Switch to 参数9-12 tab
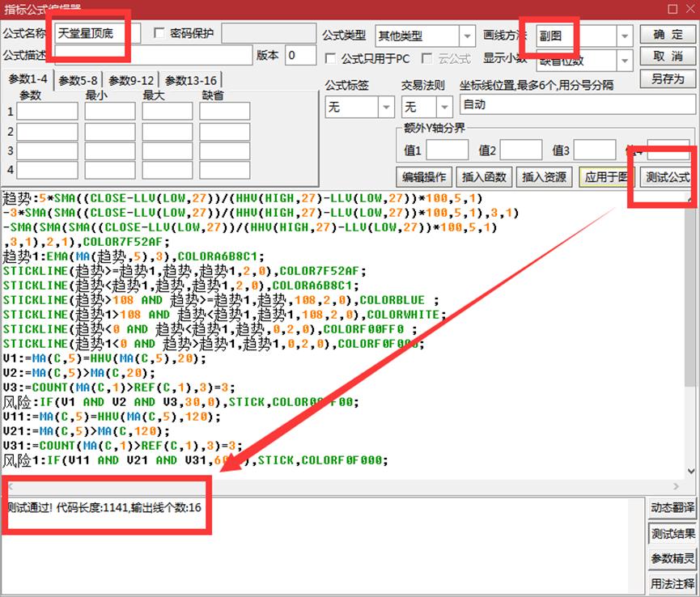Screen dimensions: 700x597 (131, 80)
